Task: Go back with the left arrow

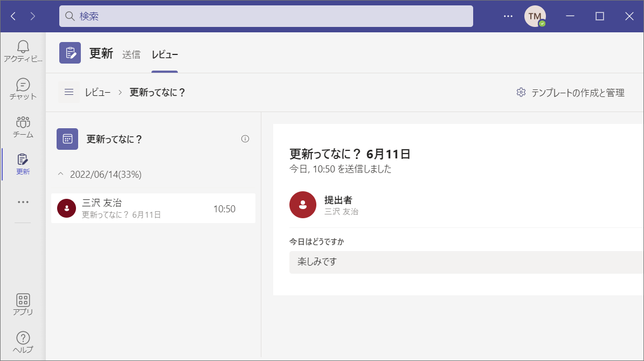Action: point(13,16)
